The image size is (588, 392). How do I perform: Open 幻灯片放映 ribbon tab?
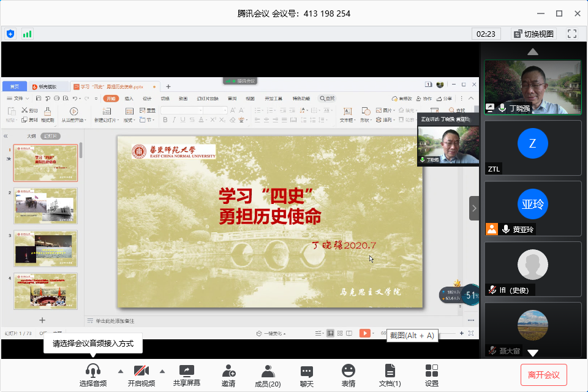[208, 98]
